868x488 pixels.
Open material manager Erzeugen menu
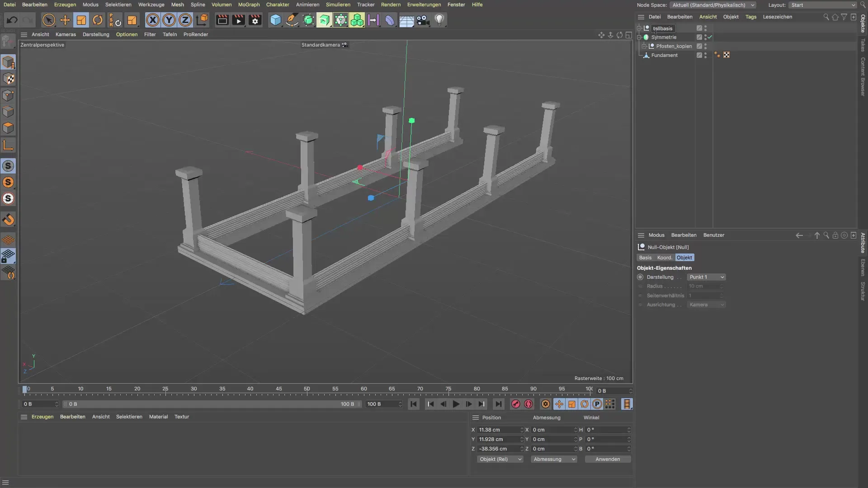coord(42,417)
